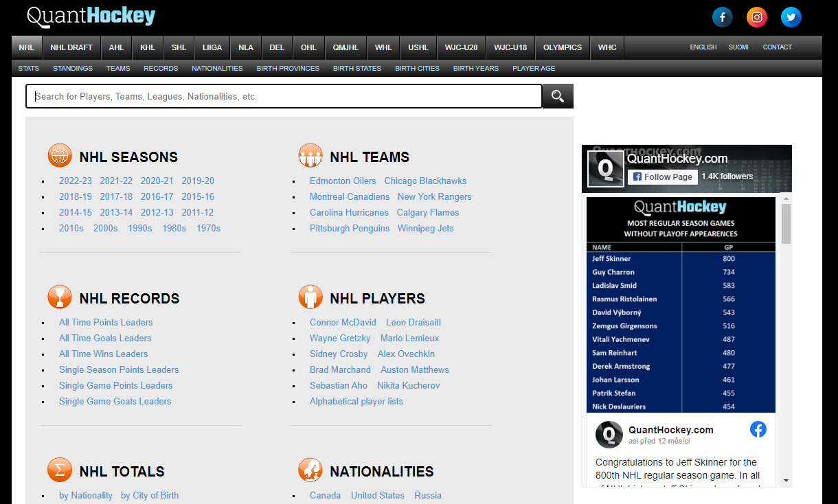
Task: Click the QuantHockey avatar beside the Facebook post
Action: 609,435
